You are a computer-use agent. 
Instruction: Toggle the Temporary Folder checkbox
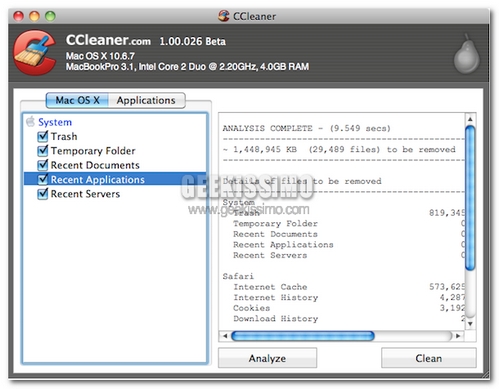[43, 151]
